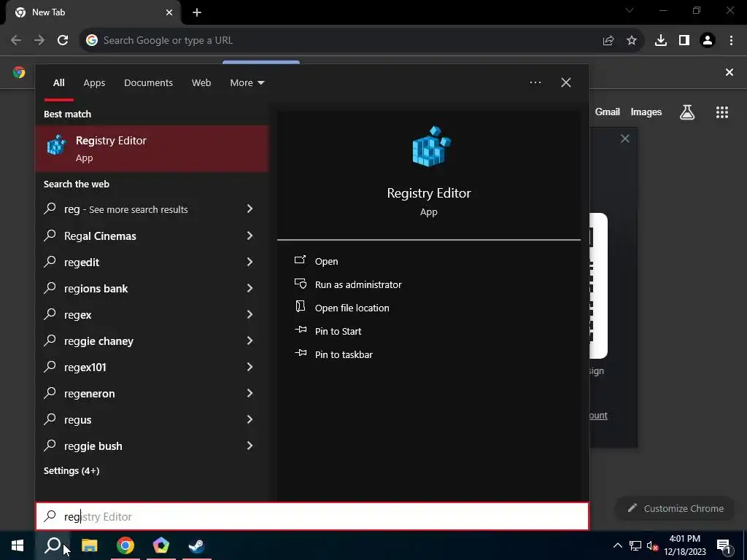747x560 pixels.
Task: Expand the regex suggestion arrow
Action: coord(249,314)
